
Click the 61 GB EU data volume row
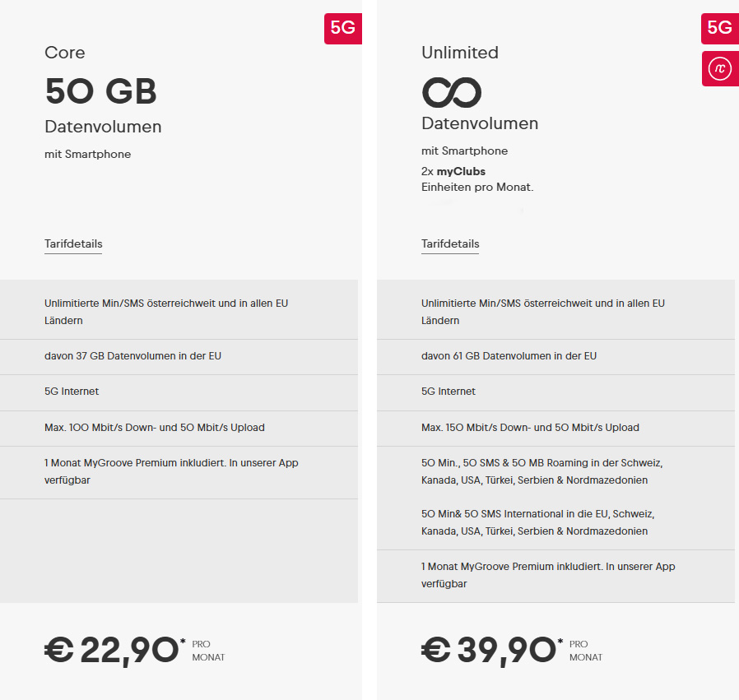[x=509, y=356]
